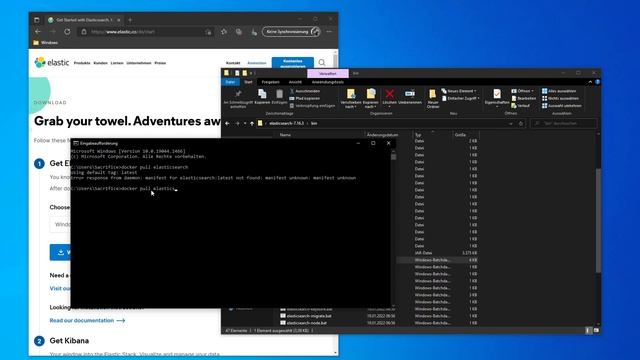Refresh the Edge browser page
Viewport: 640px width, 360px height.
click(x=67, y=31)
